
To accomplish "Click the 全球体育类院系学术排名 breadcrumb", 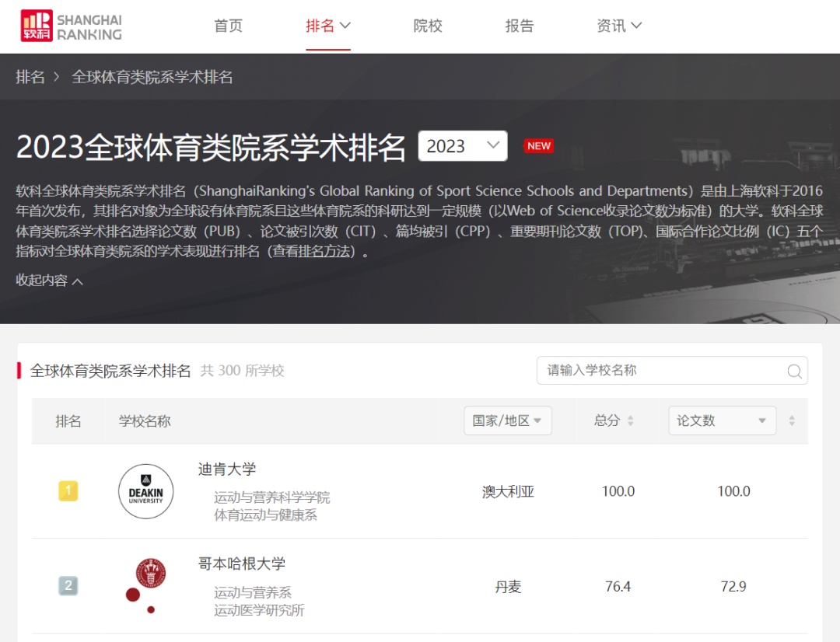I will (x=152, y=77).
